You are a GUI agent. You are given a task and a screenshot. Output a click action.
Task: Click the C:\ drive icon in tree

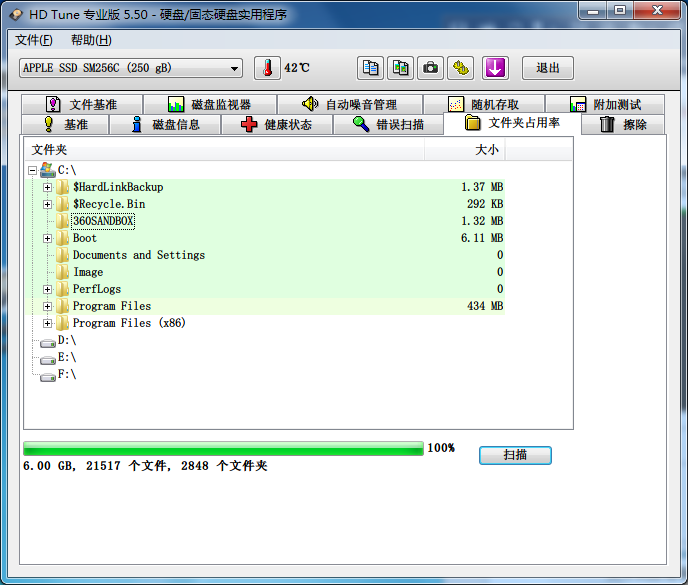pos(47,170)
